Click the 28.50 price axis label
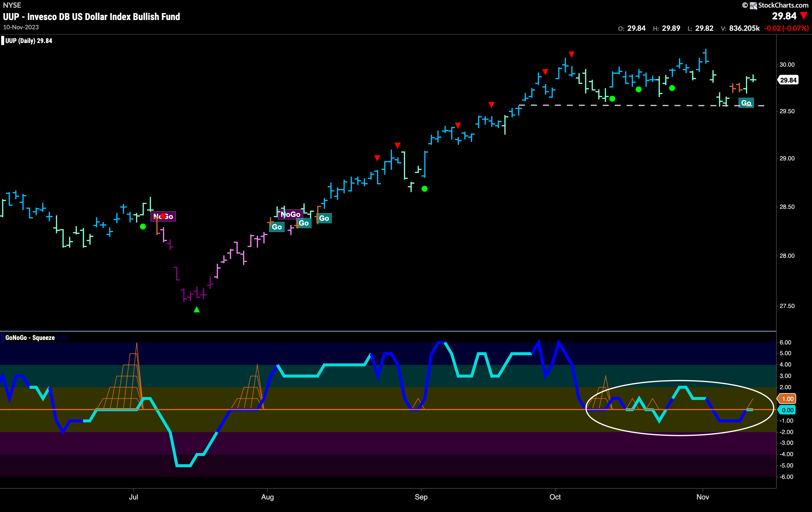 [x=787, y=207]
